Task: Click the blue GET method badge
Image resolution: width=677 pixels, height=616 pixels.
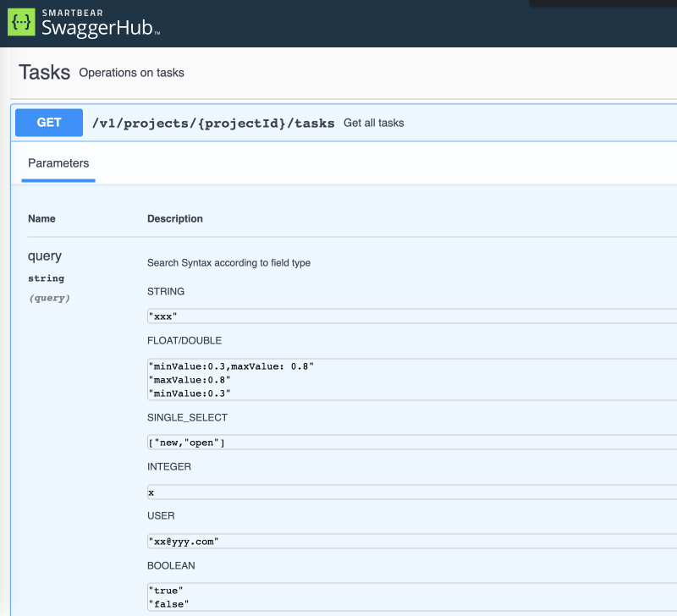Action: pos(49,123)
